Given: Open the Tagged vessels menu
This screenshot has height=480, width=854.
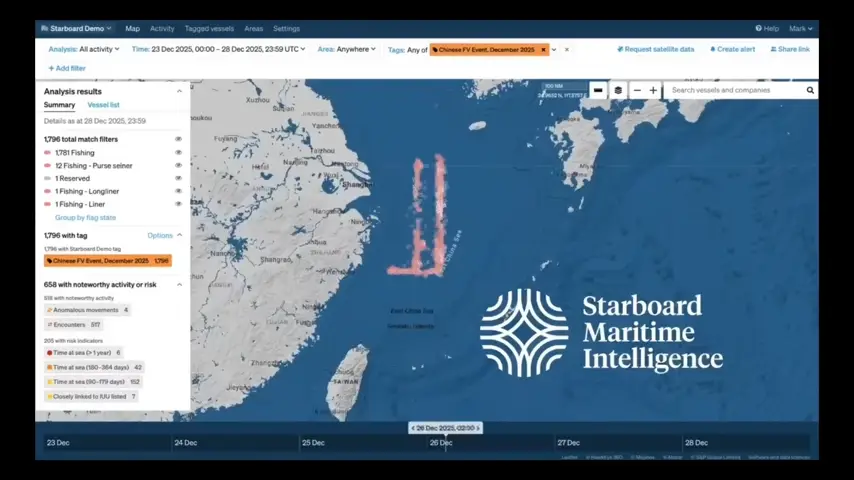Looking at the screenshot, I should pos(209,29).
